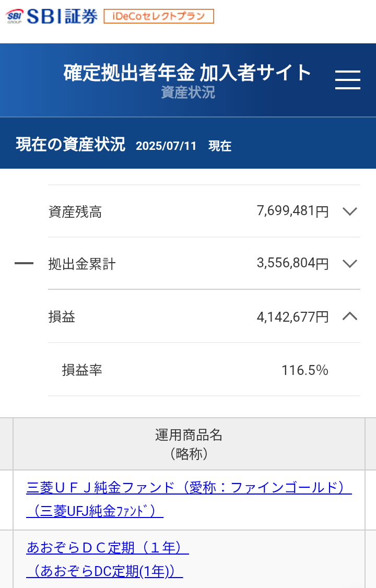Screen dimensions: 376x588
Task: Click the 資産状況 subtitle text
Action: tap(188, 92)
